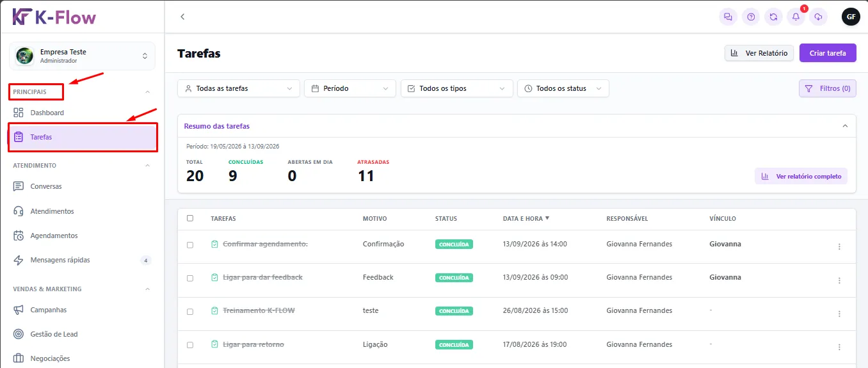Open the GF user avatar menu
Viewport: 868px width, 368px height.
pos(851,17)
